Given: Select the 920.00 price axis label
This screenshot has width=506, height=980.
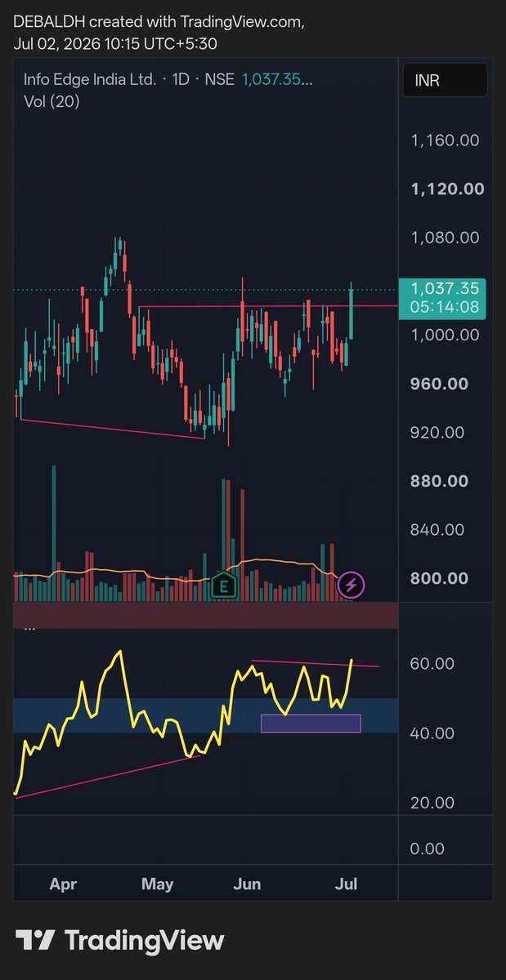Looking at the screenshot, I should 439,432.
